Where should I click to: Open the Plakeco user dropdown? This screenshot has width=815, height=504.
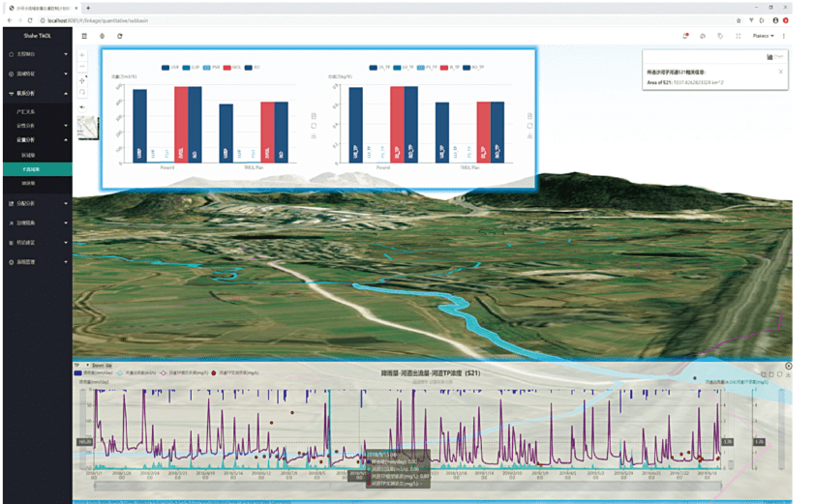[763, 36]
